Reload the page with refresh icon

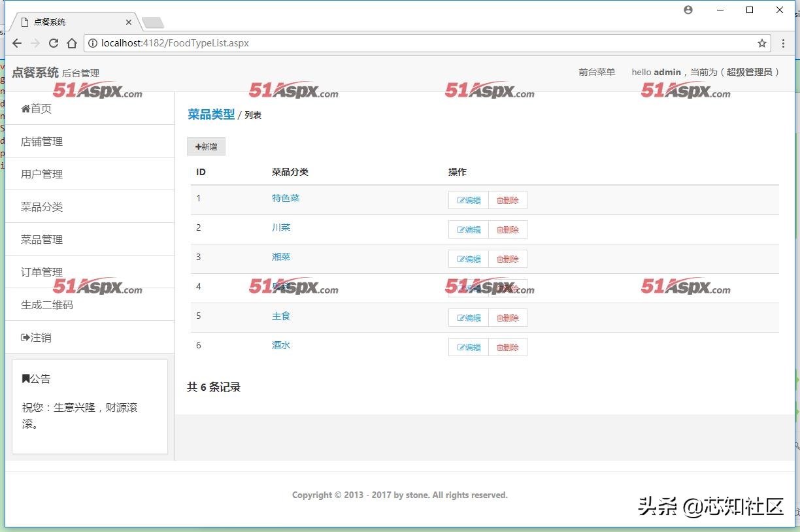[54, 43]
